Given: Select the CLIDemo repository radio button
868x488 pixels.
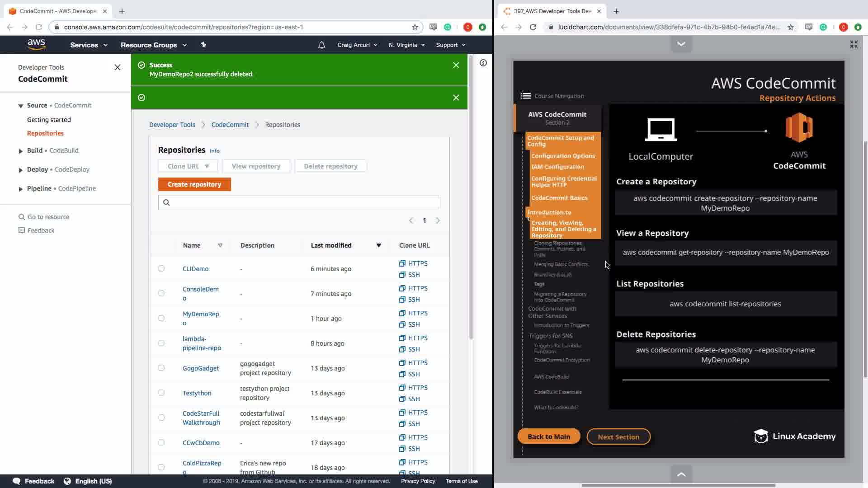Looking at the screenshot, I should point(161,269).
